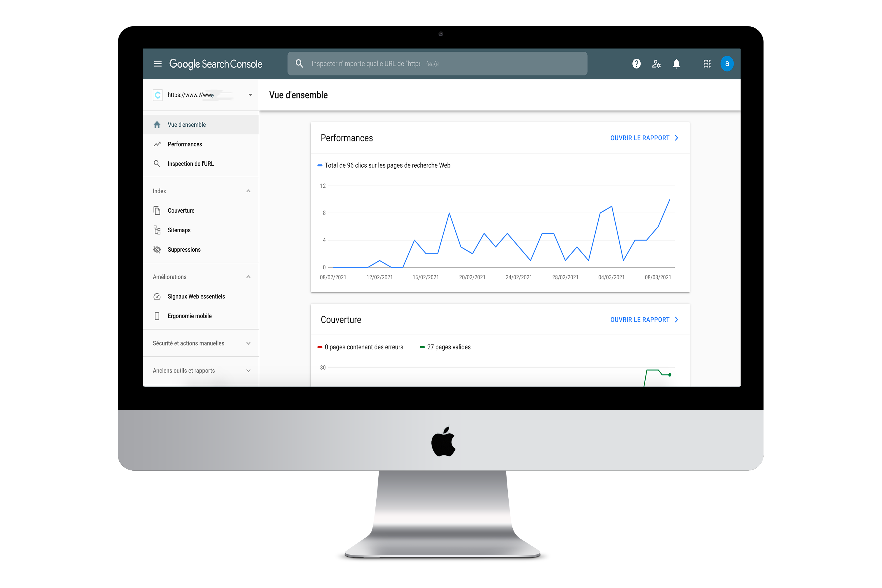Select the Vue d'ensemble tab
Viewport: 882px width, 588px height.
tap(186, 124)
